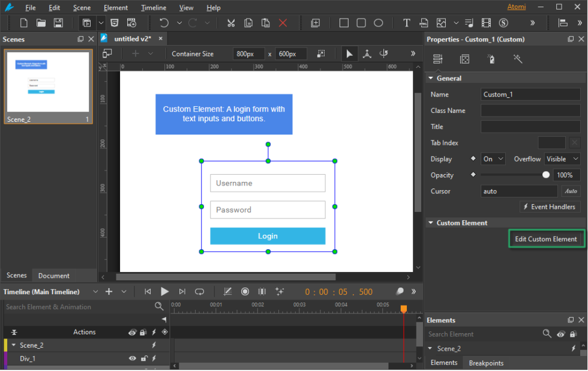This screenshot has width=588, height=371.
Task: Click the Edit Custom Element button
Action: (546, 238)
